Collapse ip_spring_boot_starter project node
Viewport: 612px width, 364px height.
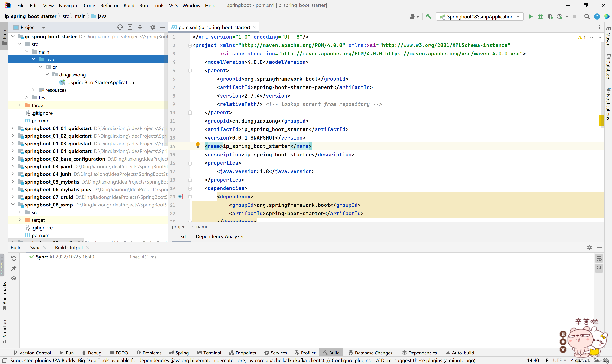pyautogui.click(x=13, y=36)
